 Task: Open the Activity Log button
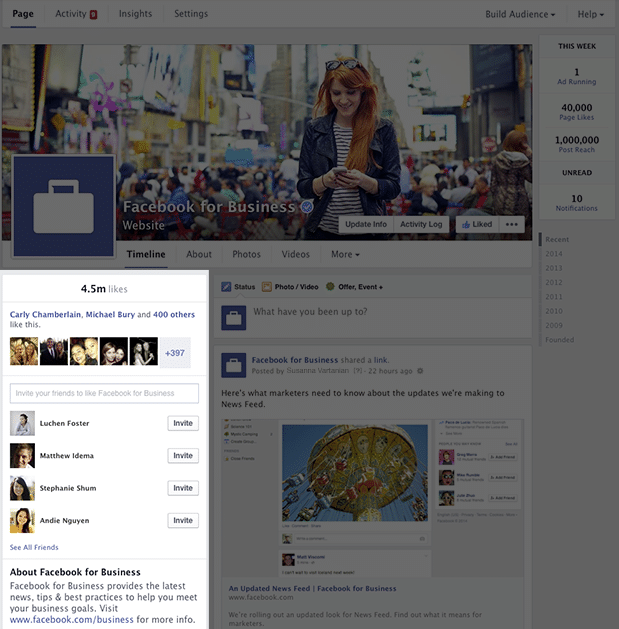(421, 225)
